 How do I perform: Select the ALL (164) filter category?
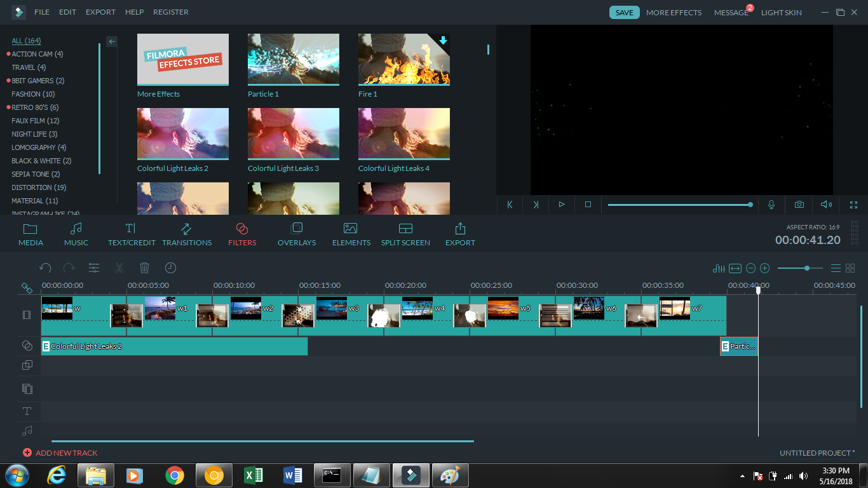coord(26,41)
